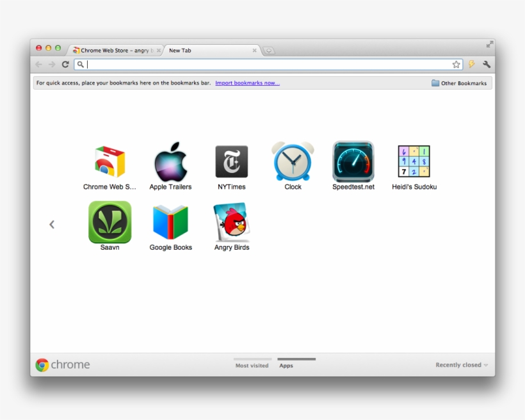Image resolution: width=525 pixels, height=420 pixels.
Task: Launch the Saavn music app
Action: point(109,223)
